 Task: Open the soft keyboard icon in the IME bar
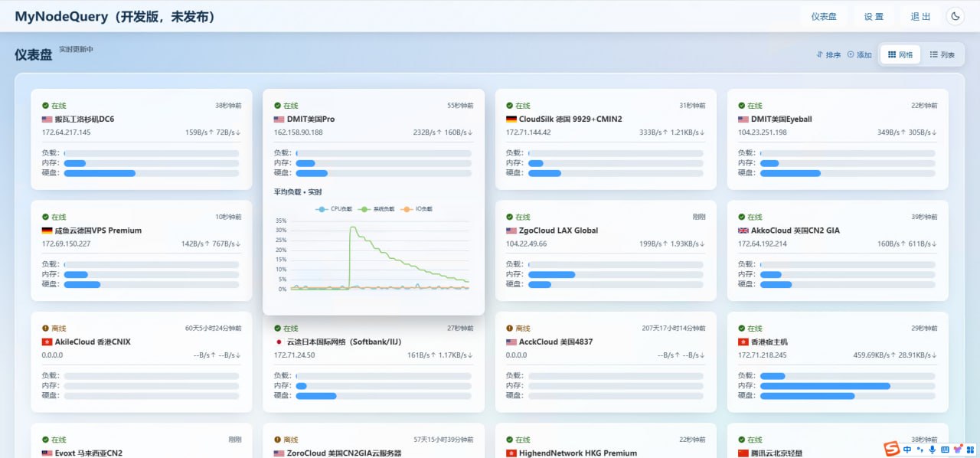(x=945, y=449)
